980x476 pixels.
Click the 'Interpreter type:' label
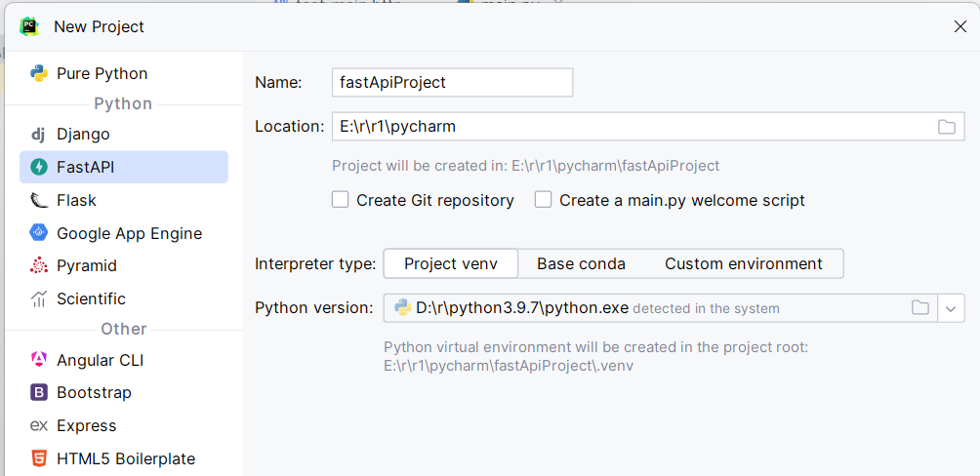[315, 263]
